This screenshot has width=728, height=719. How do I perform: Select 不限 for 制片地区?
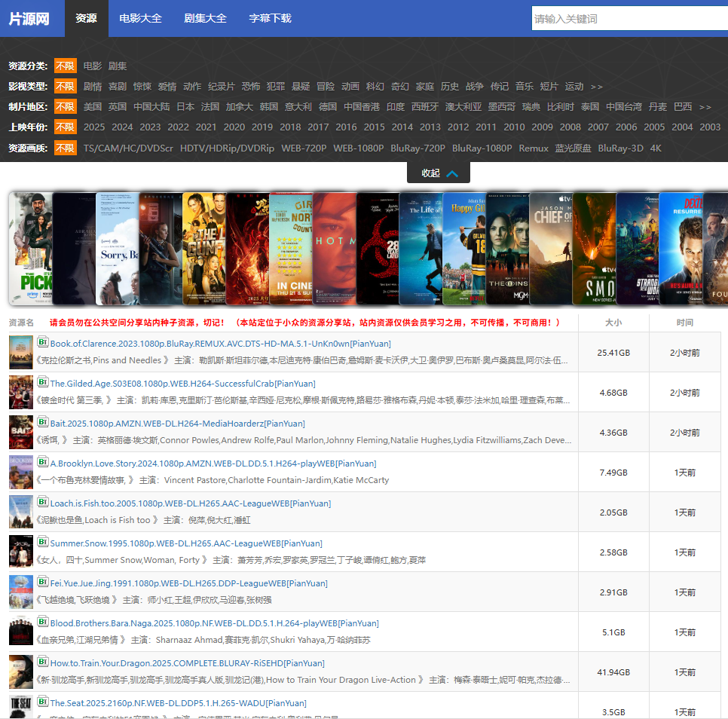pos(66,107)
